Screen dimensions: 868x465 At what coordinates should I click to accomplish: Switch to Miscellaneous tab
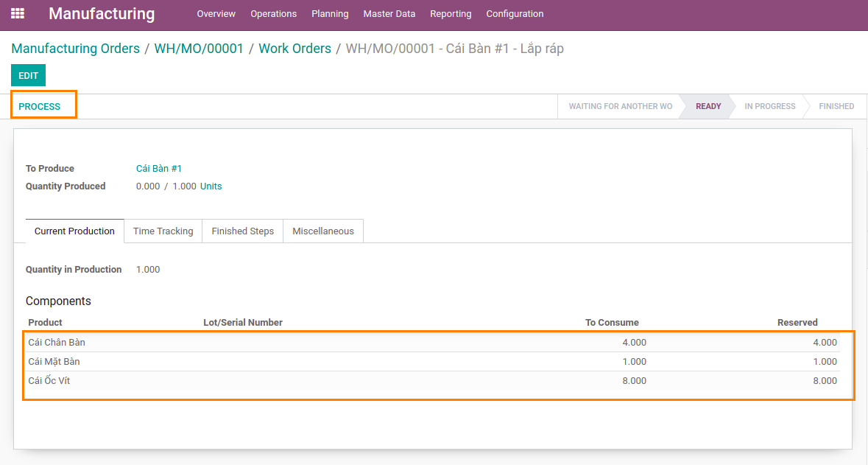click(x=323, y=231)
